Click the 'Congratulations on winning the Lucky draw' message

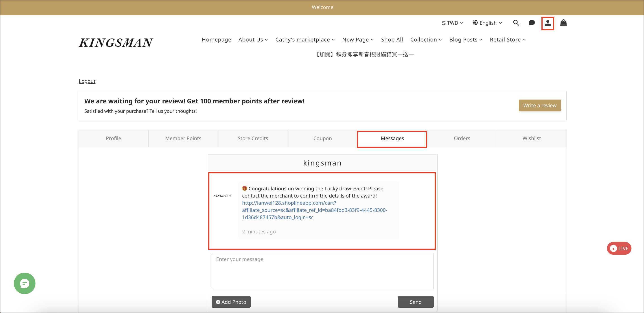point(313,192)
